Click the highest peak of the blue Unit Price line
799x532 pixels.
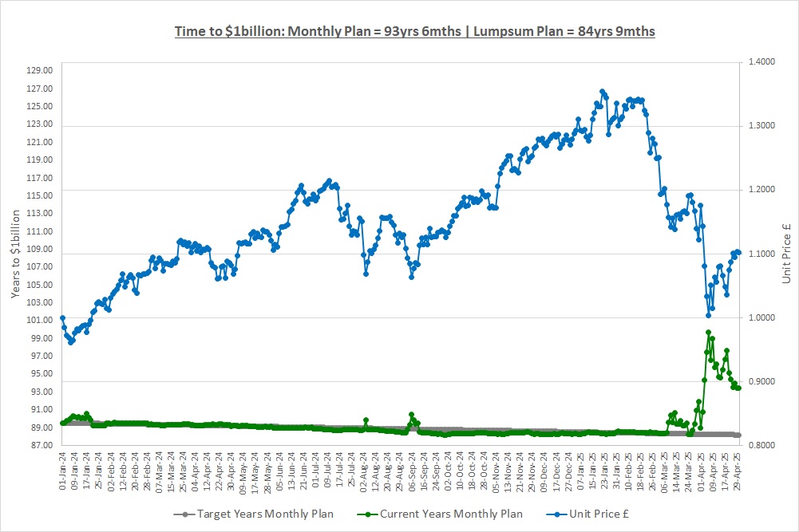602,91
